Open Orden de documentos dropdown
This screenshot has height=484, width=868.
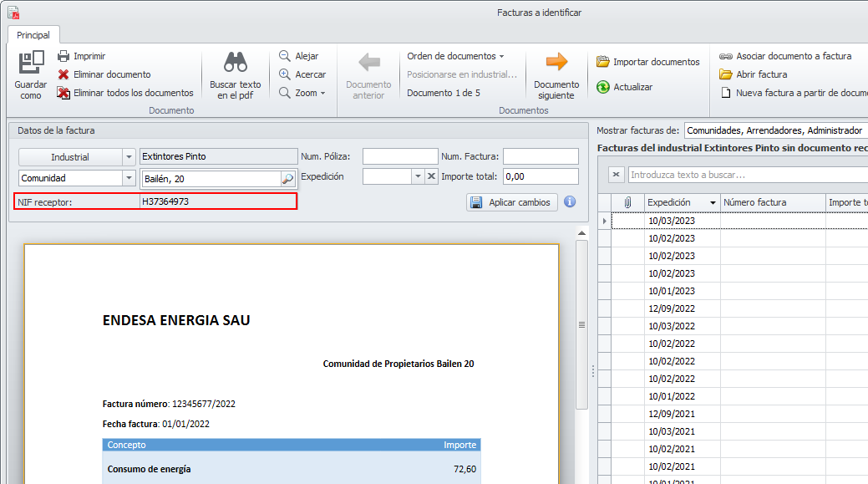point(455,56)
